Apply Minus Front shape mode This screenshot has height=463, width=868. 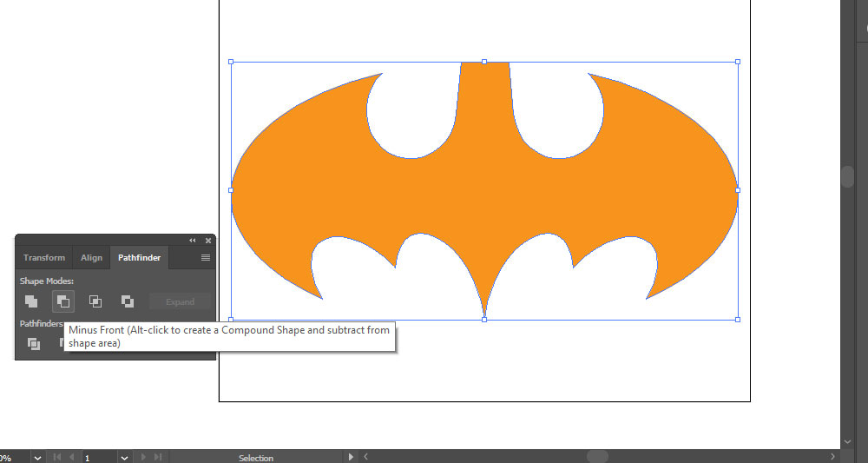coord(63,301)
